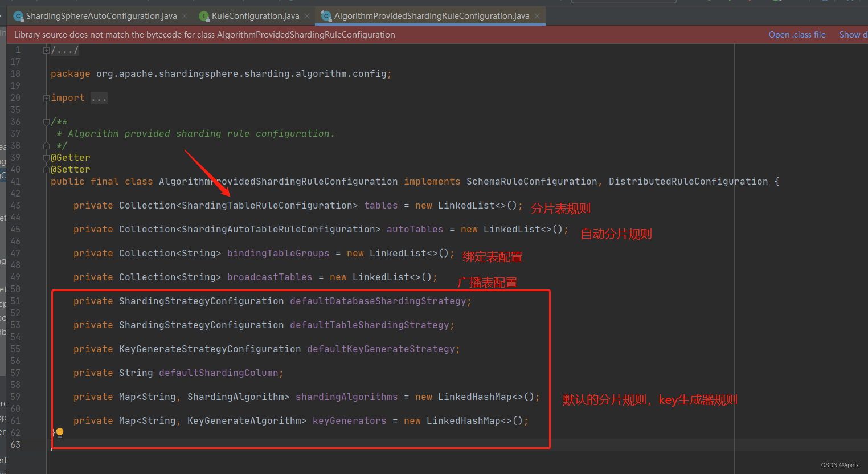Close RuleConfiguration.java tab
Screen dimensions: 868x474
307,16
